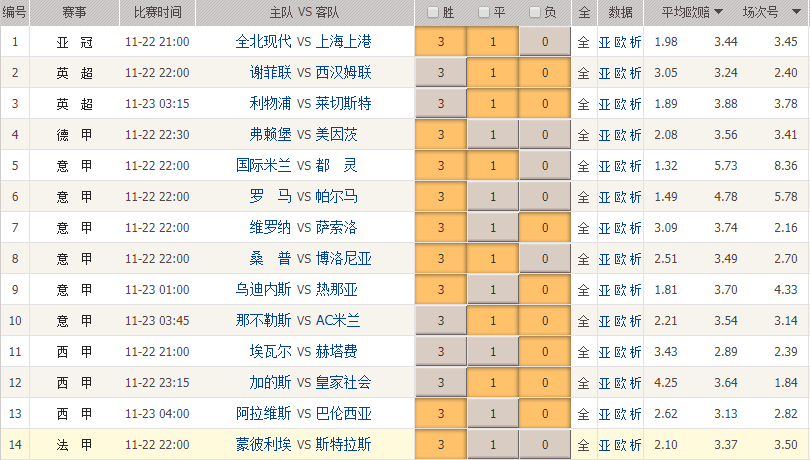
Task: Open away team 皇家社会 link
Action: (344, 382)
